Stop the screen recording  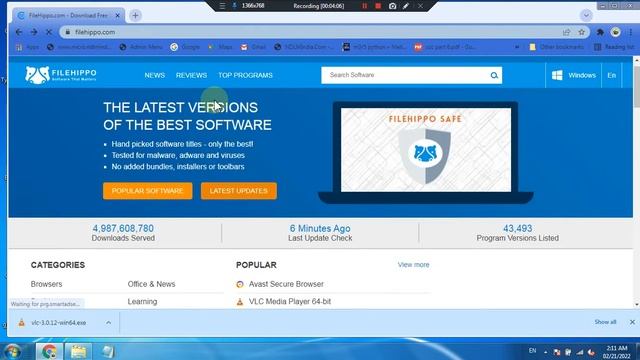click(378, 6)
